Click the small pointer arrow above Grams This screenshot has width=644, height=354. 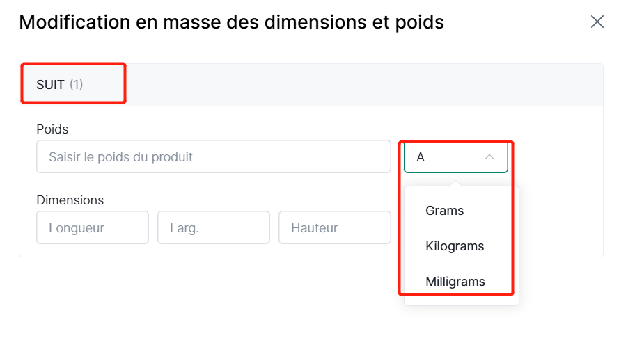456,184
